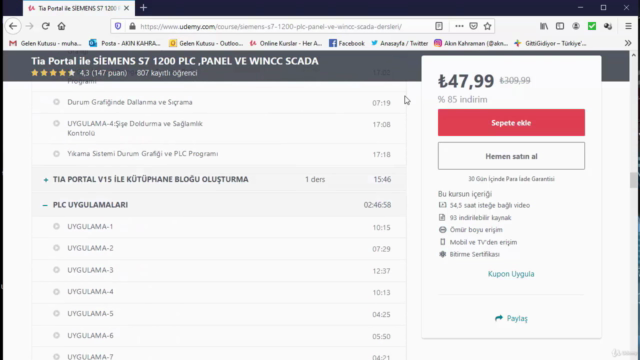Select the UYGULAMA-3 lesson circle
640x360 pixels.
click(56, 270)
